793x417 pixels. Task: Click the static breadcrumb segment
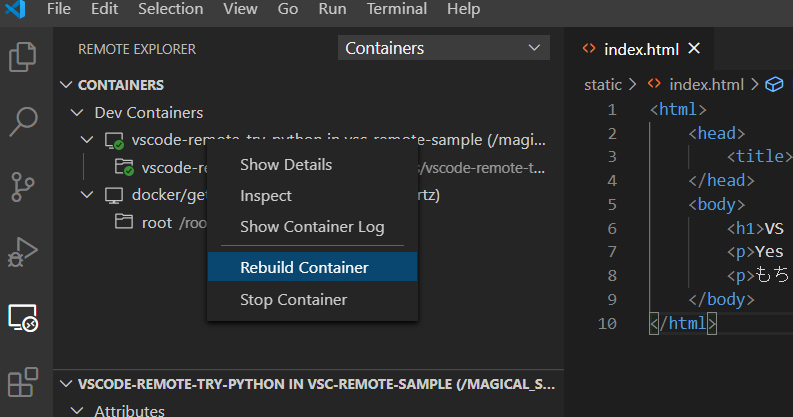[x=603, y=84]
